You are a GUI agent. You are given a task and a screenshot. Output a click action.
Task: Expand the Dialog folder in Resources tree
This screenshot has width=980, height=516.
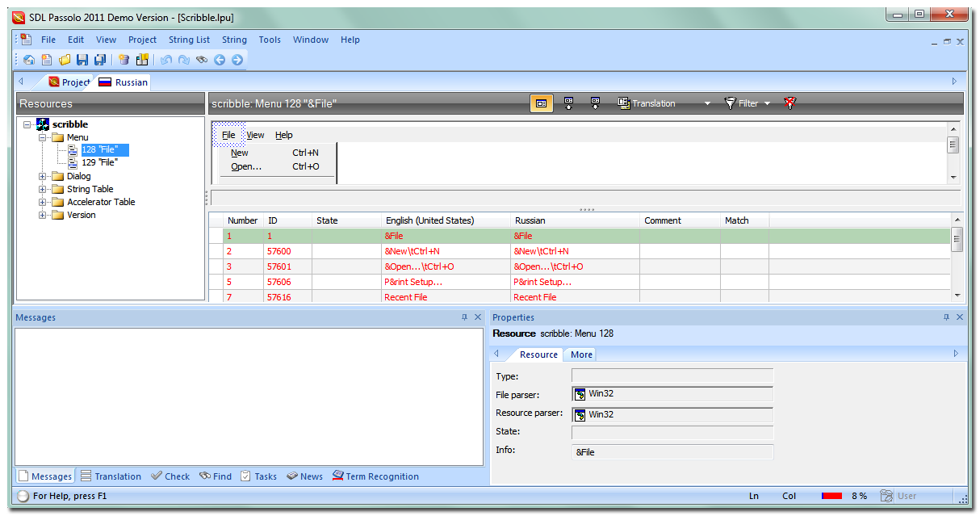[43, 176]
